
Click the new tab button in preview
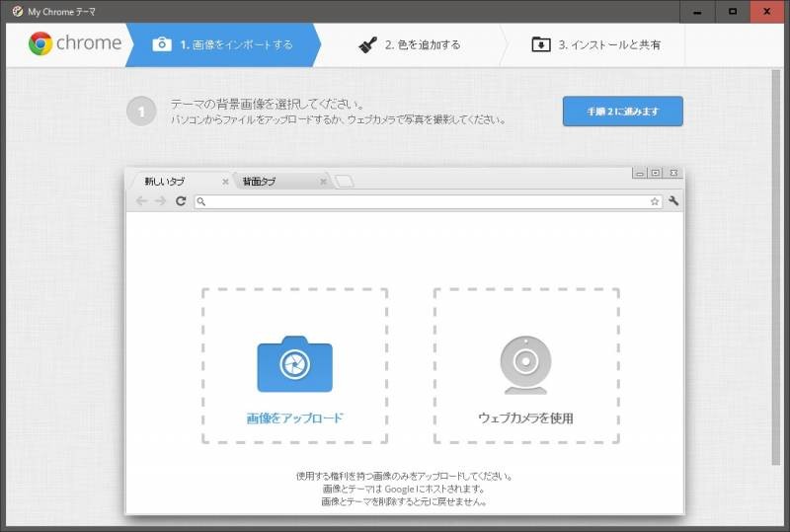point(345,182)
